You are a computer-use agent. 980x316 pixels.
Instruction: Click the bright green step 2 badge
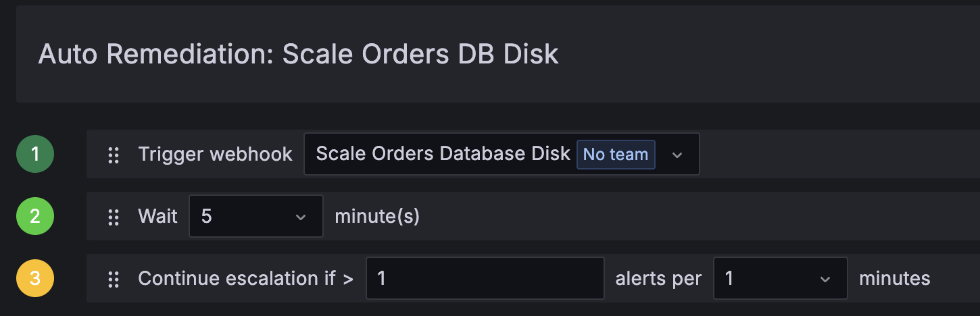point(35,217)
